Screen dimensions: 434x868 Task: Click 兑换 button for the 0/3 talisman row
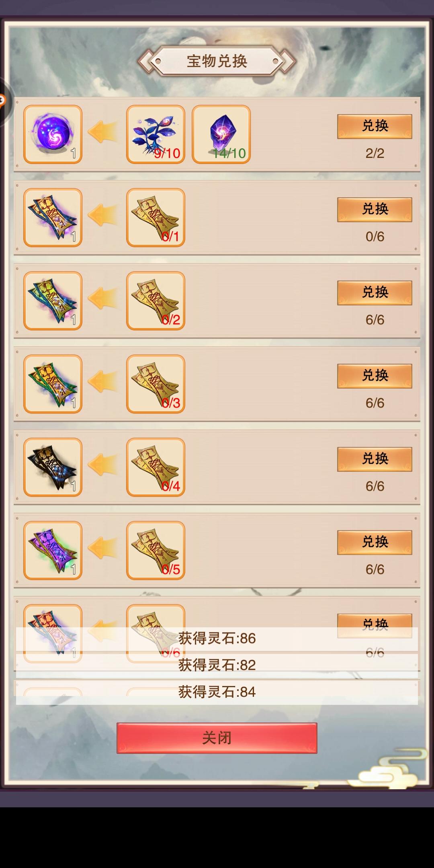tap(375, 376)
